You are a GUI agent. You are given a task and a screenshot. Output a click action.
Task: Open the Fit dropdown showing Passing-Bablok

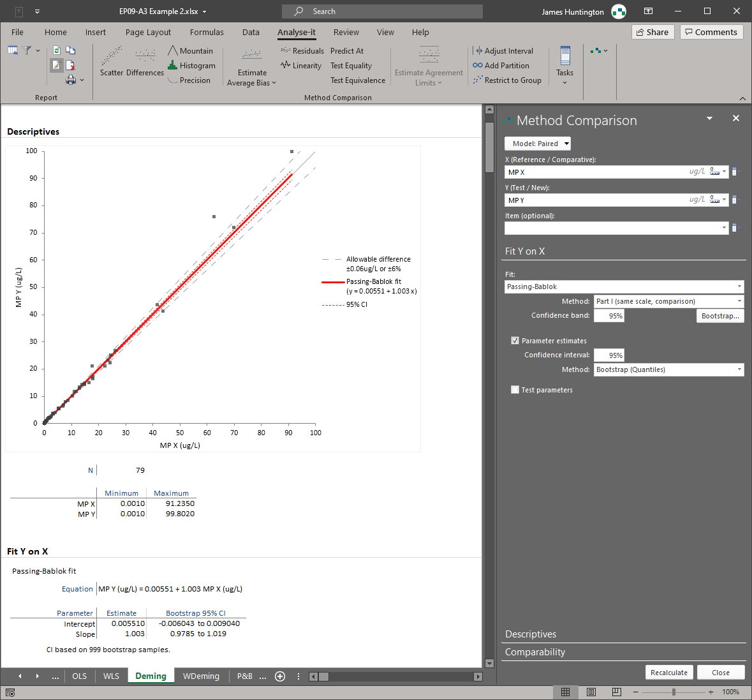click(x=624, y=287)
